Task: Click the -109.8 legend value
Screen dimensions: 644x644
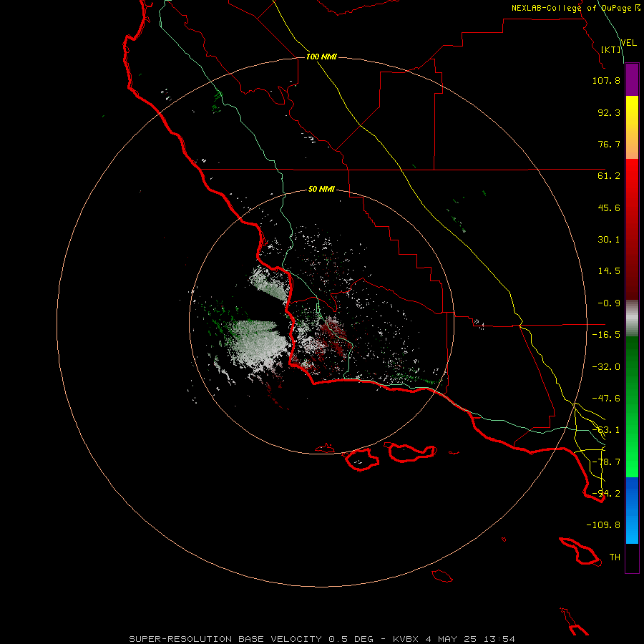Action: tap(603, 525)
